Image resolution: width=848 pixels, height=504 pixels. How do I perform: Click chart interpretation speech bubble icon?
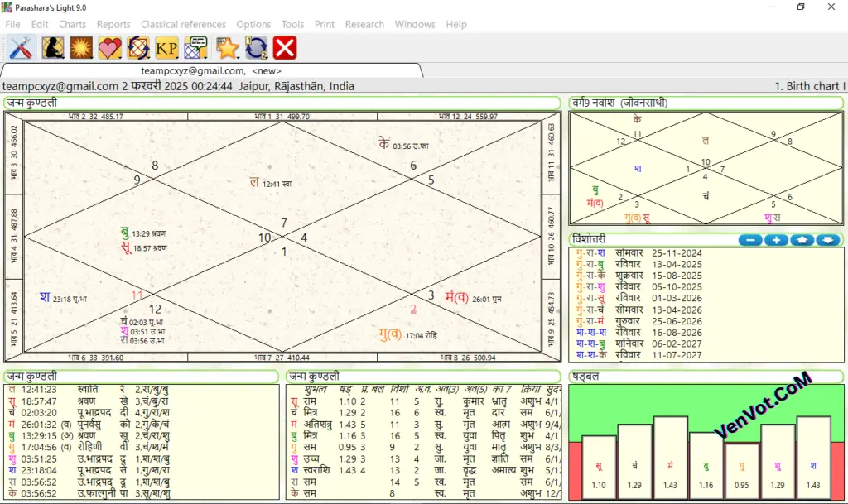pos(195,48)
